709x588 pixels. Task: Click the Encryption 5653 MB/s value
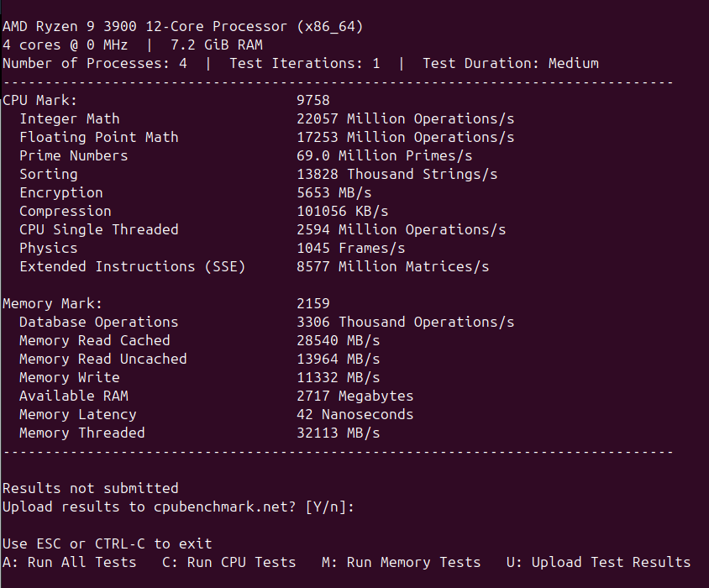point(333,192)
